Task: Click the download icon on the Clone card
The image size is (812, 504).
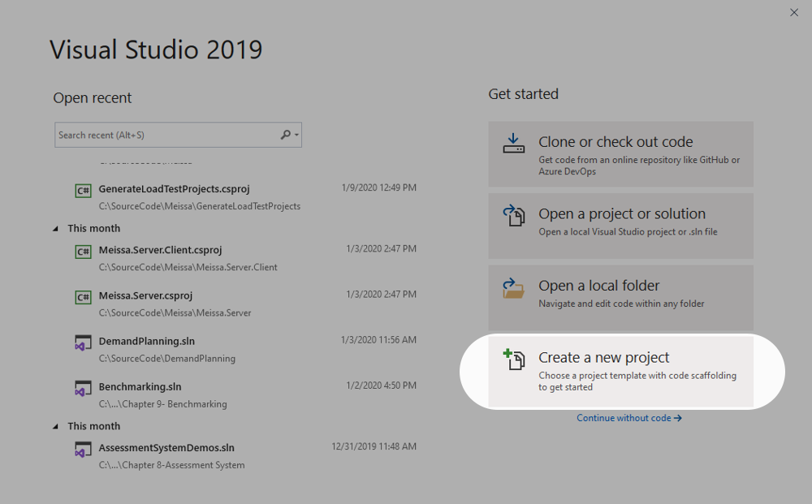Action: [x=514, y=144]
